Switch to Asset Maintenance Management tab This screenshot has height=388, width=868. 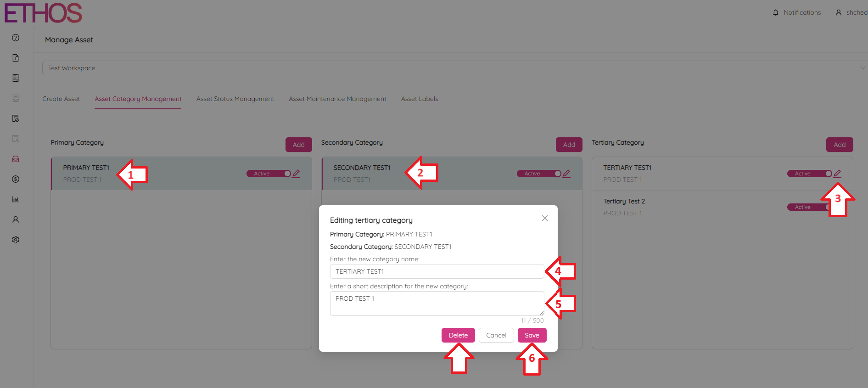pos(337,99)
